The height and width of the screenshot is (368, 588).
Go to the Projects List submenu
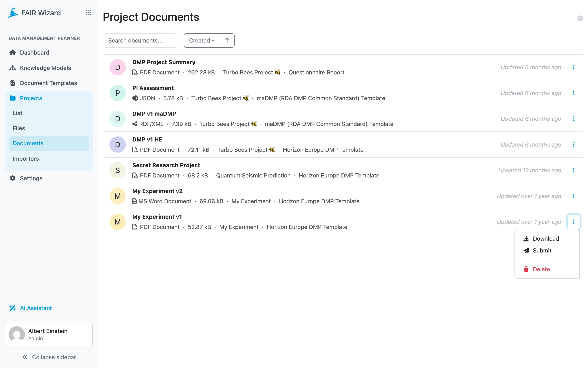pyautogui.click(x=49, y=113)
